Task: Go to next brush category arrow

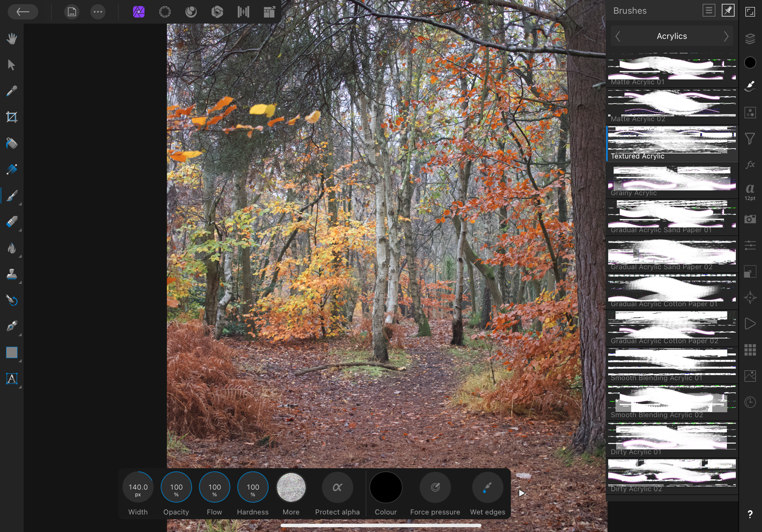Action: pos(726,36)
